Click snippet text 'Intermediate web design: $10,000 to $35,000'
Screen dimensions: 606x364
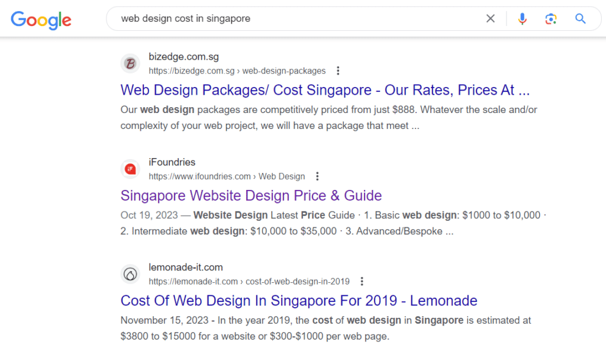click(x=234, y=231)
